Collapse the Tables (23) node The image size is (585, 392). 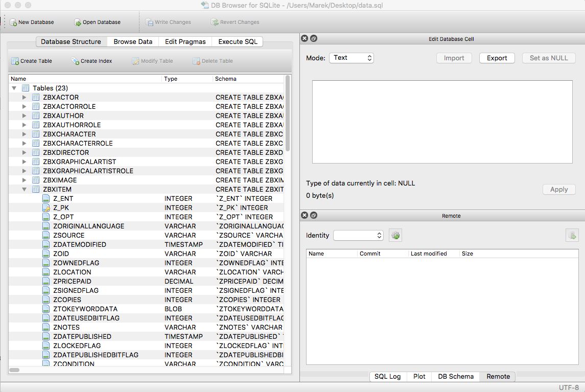click(x=14, y=88)
